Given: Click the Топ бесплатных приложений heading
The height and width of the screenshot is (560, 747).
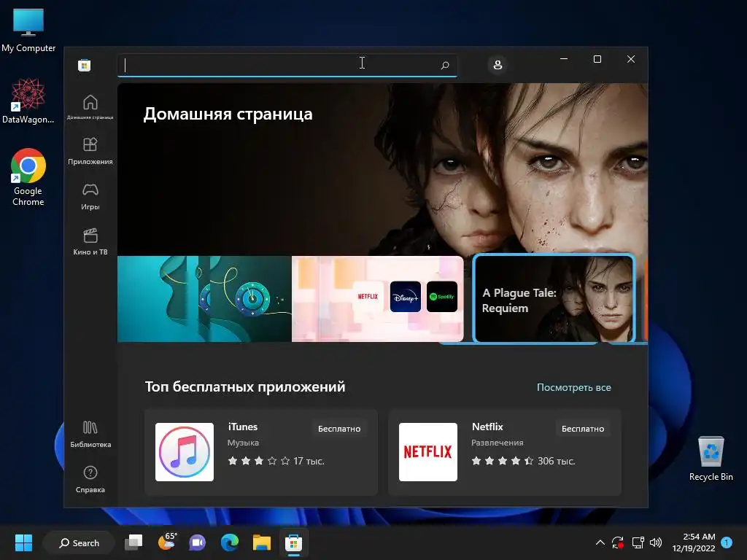Looking at the screenshot, I should tap(245, 386).
